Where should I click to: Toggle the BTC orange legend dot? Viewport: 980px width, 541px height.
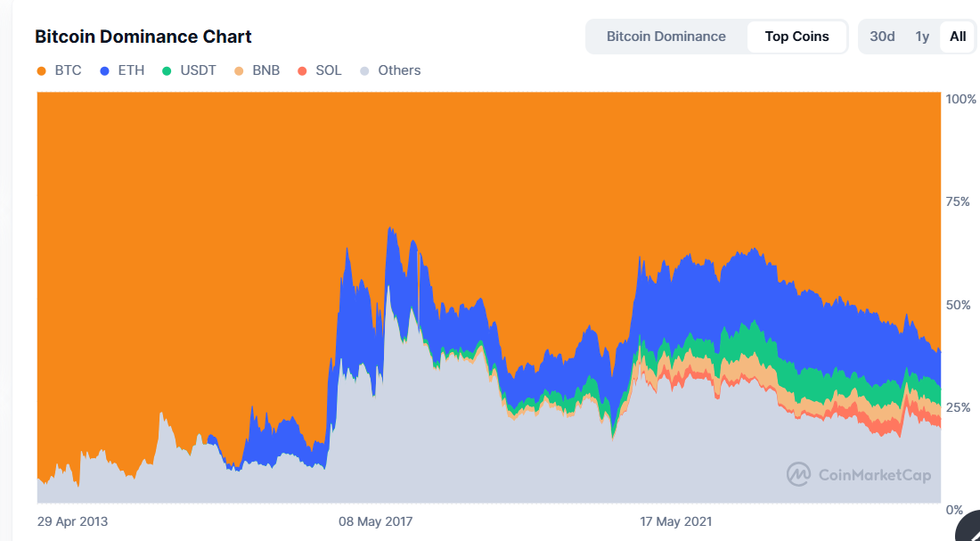41,70
